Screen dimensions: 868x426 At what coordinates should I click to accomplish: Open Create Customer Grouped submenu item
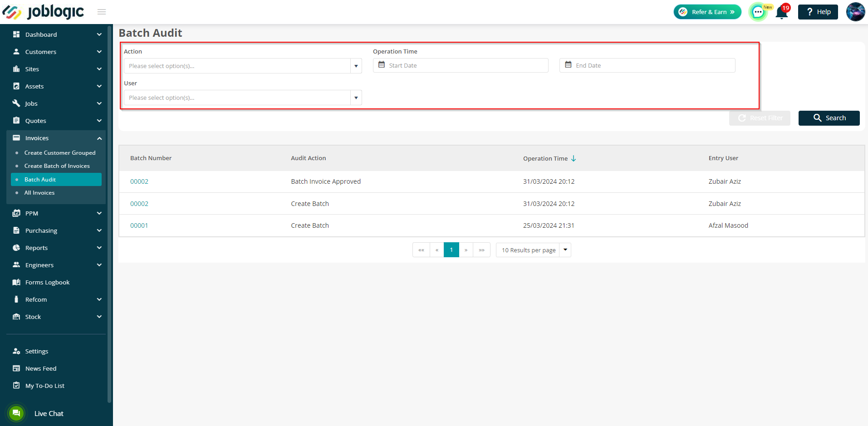(60, 153)
